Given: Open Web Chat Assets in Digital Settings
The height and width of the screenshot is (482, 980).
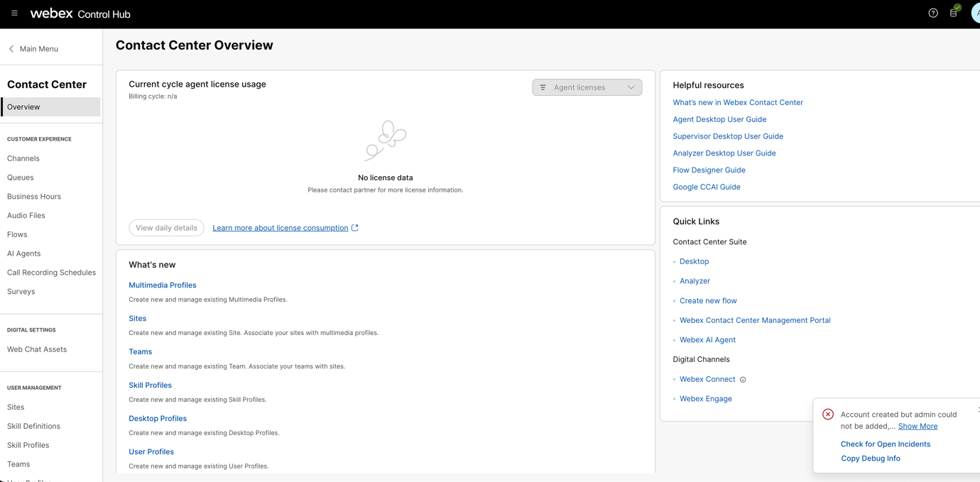Looking at the screenshot, I should (x=37, y=349).
